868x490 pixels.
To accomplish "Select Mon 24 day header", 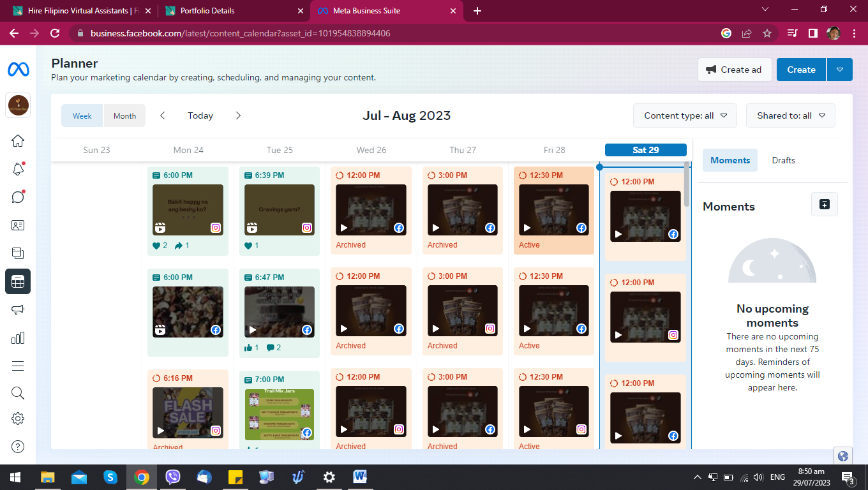I will tap(188, 150).
